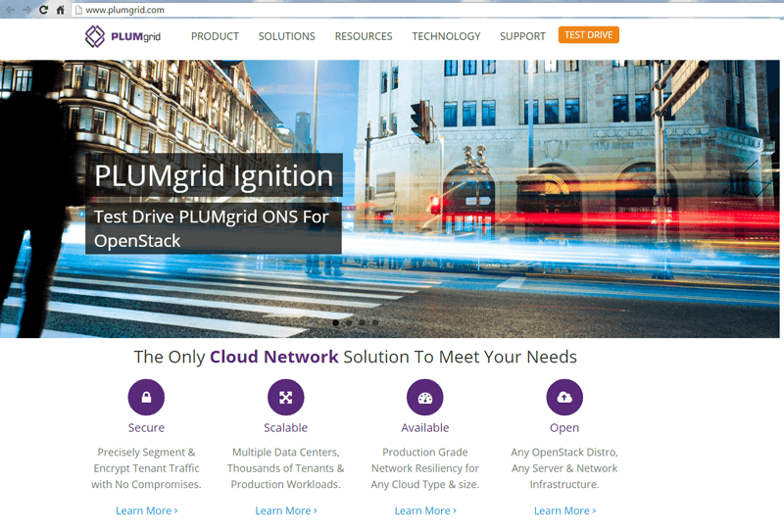Image resolution: width=784 pixels, height=532 pixels.
Task: Click Learn More under Secure
Action: pyautogui.click(x=146, y=511)
